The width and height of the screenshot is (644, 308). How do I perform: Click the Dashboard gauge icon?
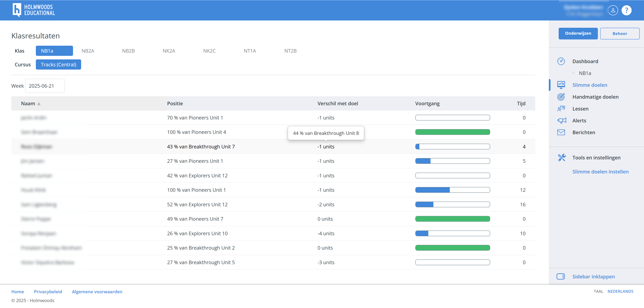point(561,61)
